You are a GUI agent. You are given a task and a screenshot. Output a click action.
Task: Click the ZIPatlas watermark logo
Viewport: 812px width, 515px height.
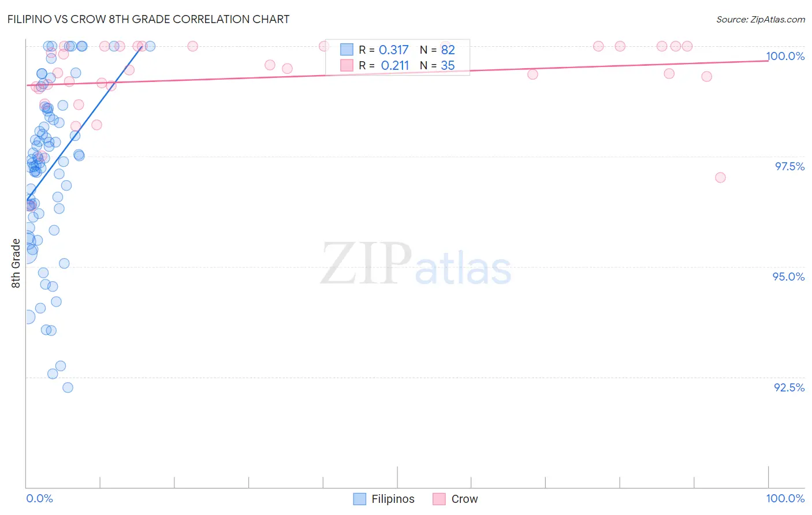pos(416,264)
